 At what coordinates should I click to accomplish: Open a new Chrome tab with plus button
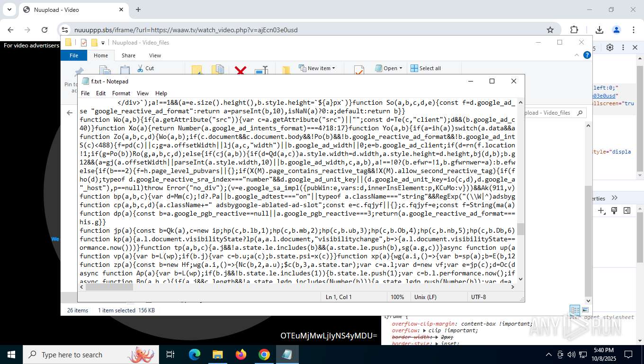point(138,9)
